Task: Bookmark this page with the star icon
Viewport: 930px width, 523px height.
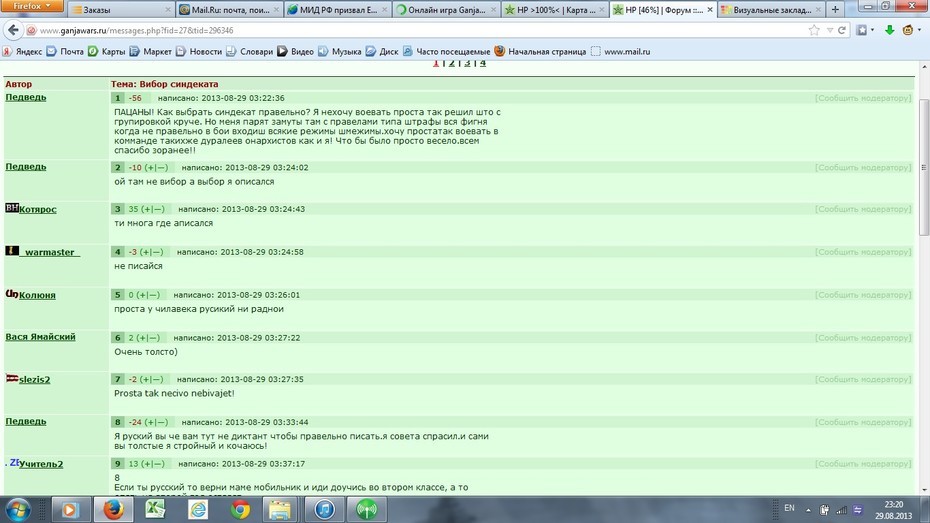Action: (814, 30)
